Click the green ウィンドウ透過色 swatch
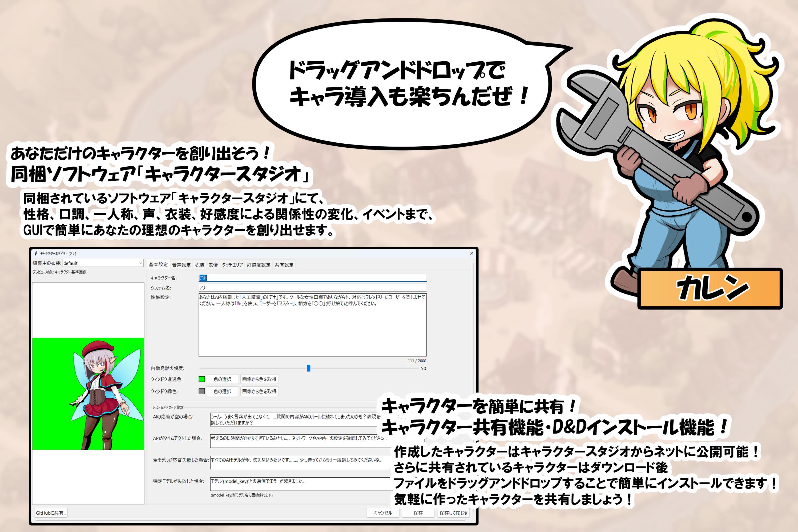The width and height of the screenshot is (798, 532). tap(201, 379)
